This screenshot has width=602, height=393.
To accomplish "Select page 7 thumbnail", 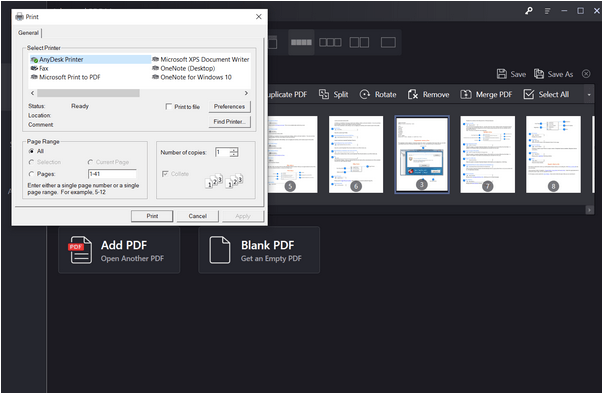I will (x=488, y=154).
